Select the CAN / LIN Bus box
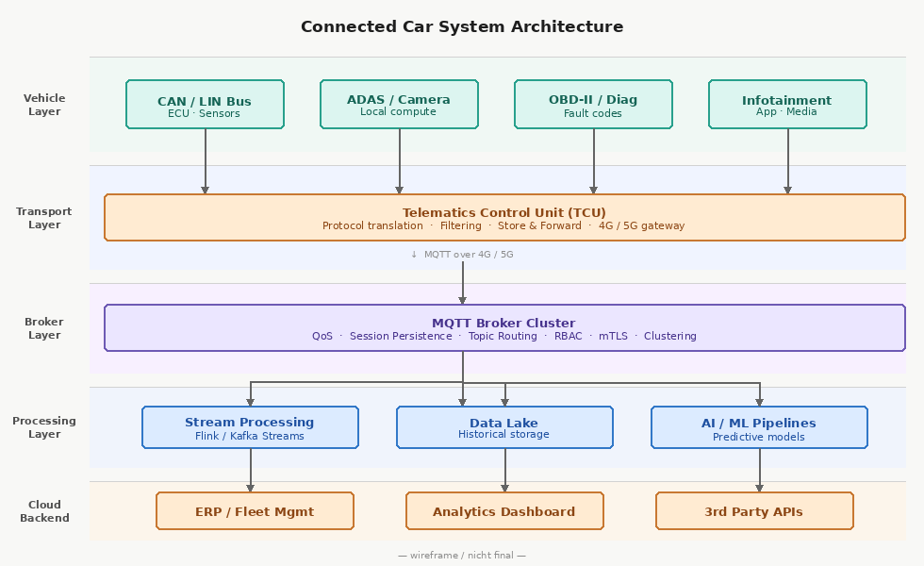924x566 pixels. tap(206, 105)
